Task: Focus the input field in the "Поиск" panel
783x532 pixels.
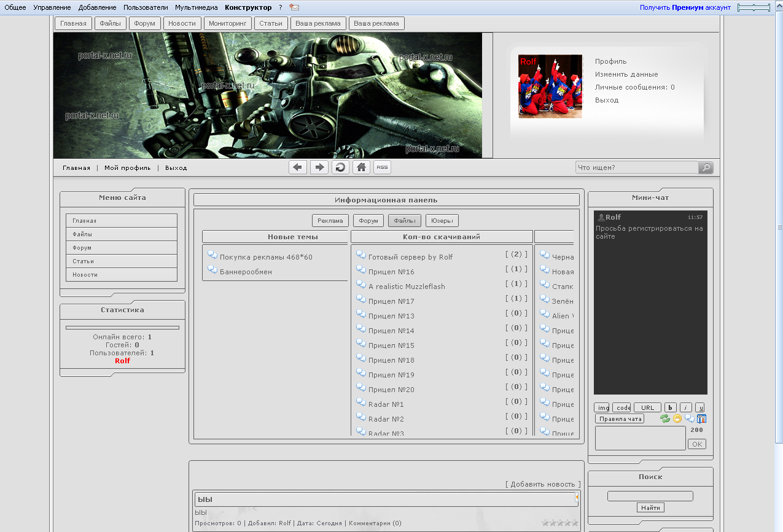Action: [650, 496]
